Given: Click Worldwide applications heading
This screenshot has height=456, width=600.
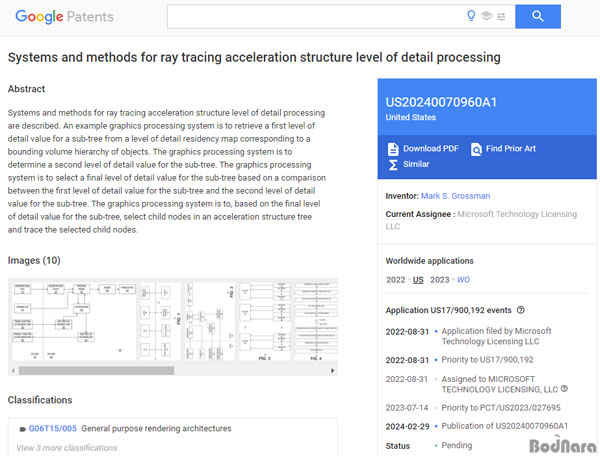Looking at the screenshot, I should (x=429, y=261).
